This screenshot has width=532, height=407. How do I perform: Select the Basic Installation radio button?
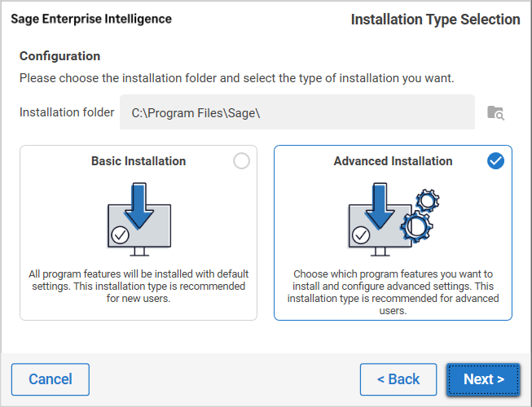[241, 161]
